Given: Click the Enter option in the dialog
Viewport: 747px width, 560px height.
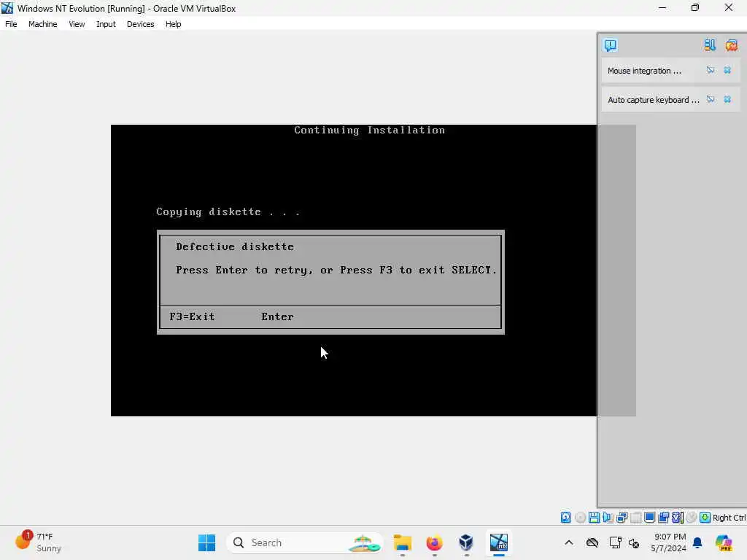Looking at the screenshot, I should tap(277, 316).
